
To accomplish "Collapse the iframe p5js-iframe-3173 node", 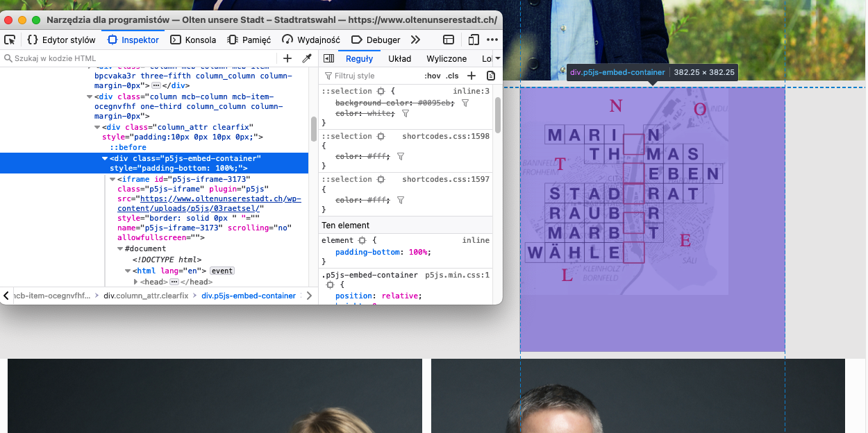I will click(113, 179).
